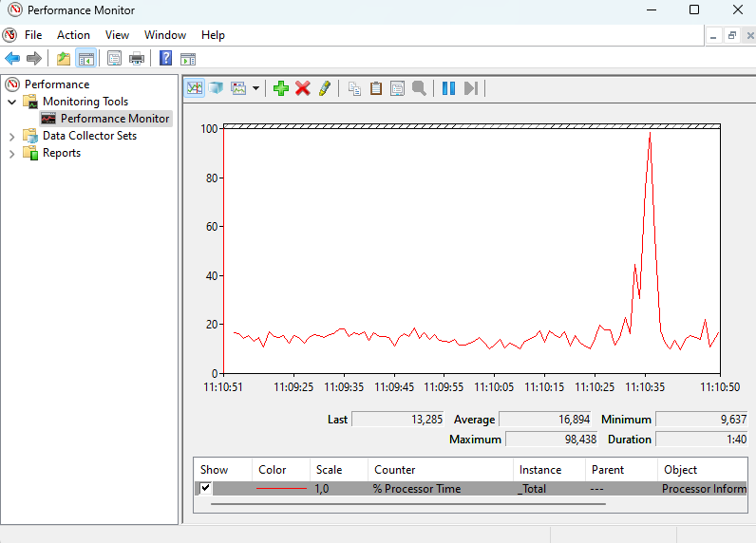Open the Window menu
756x543 pixels.
164,35
